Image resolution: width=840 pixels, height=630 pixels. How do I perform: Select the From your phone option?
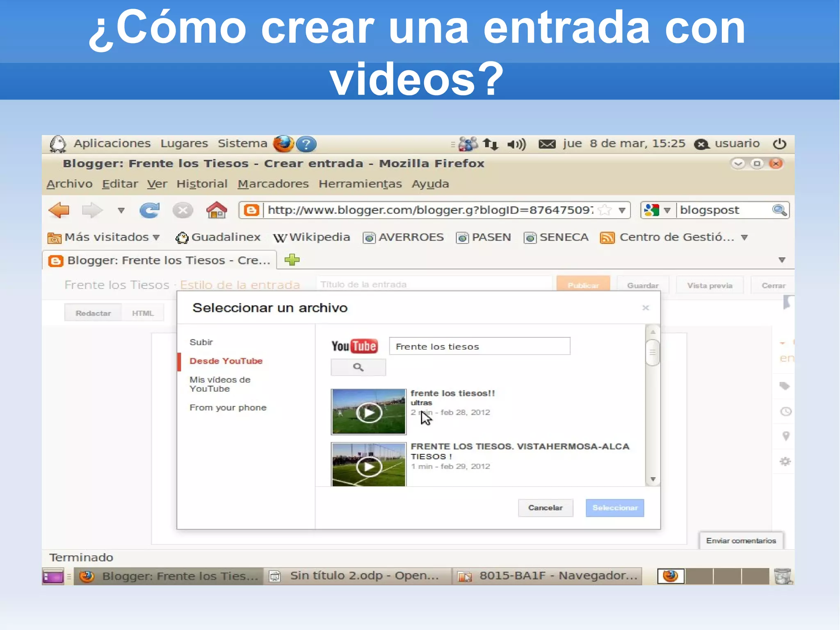(x=228, y=408)
